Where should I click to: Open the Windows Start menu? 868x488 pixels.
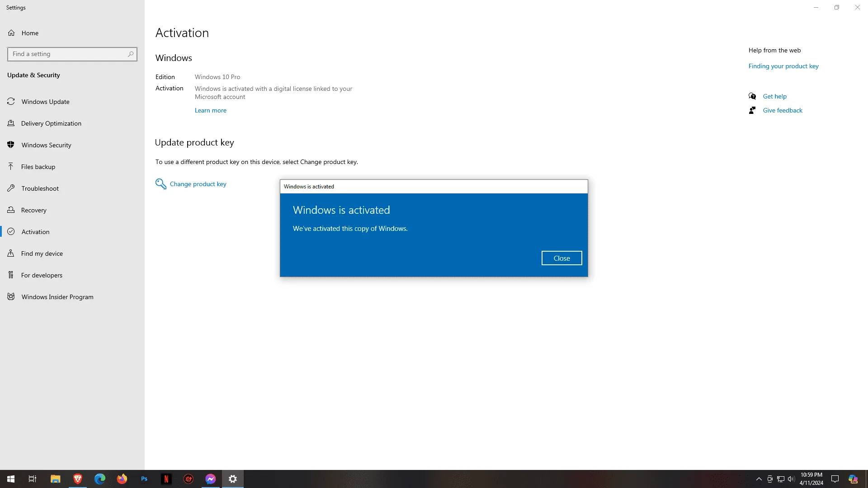(x=11, y=479)
